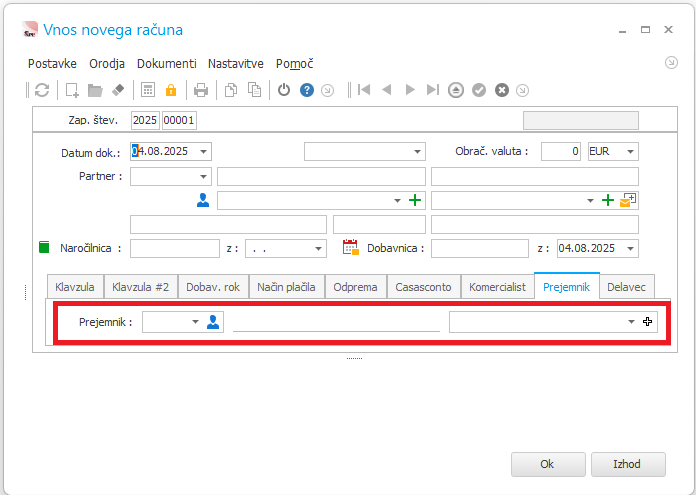
Task: Click the refresh icon in toolbar
Action: coord(42,90)
